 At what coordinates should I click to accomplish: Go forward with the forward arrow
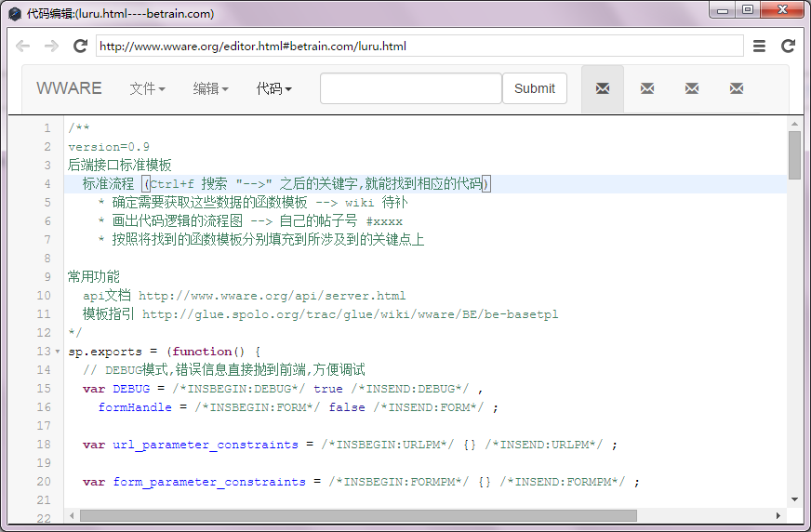(51, 46)
